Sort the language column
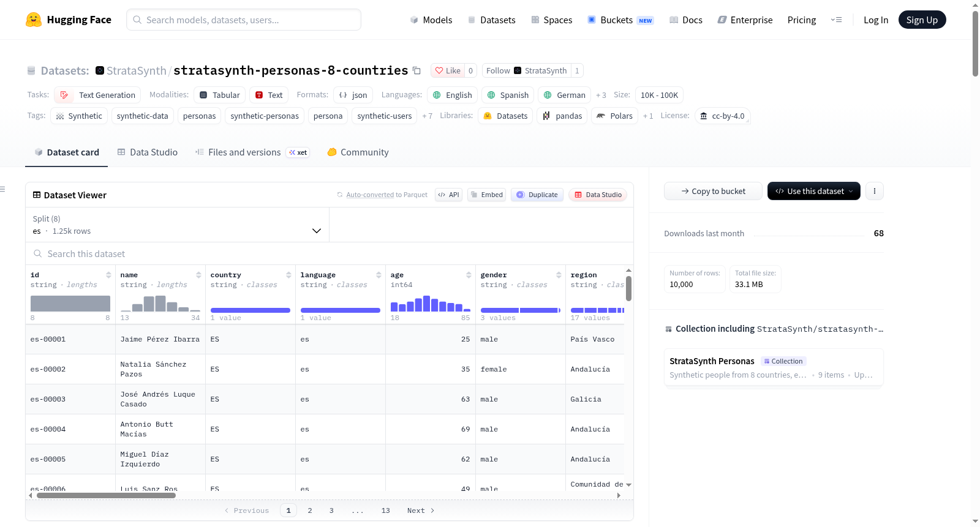The width and height of the screenshot is (980, 527). (379, 275)
